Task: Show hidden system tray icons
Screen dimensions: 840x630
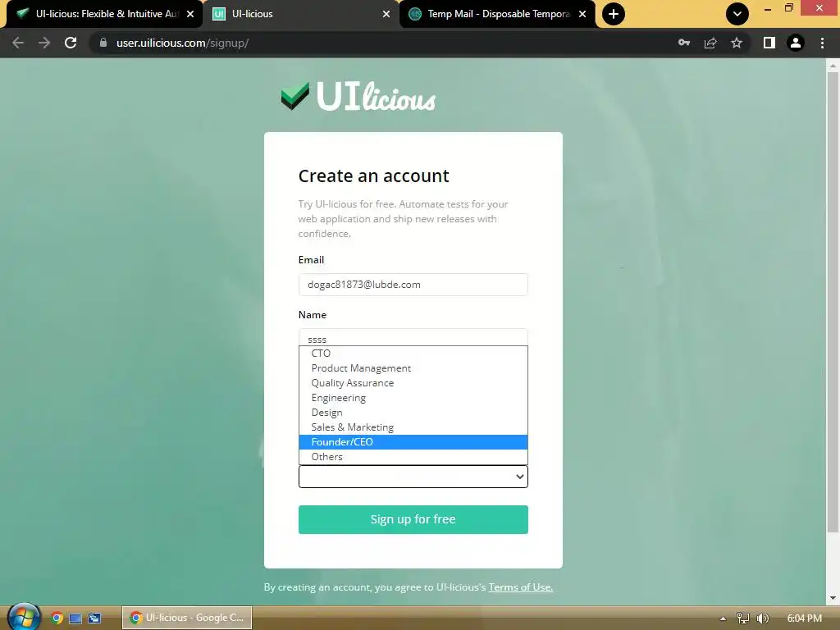Action: point(723,619)
